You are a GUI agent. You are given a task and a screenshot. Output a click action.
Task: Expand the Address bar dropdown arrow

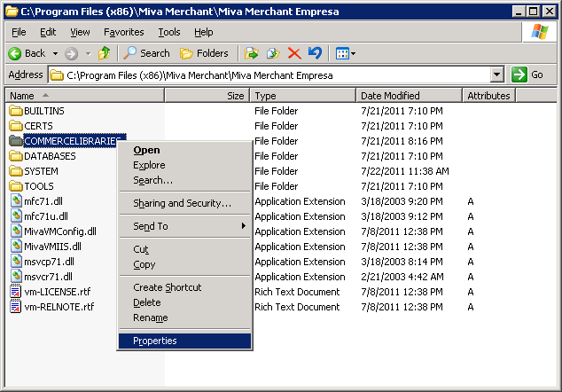coord(496,75)
